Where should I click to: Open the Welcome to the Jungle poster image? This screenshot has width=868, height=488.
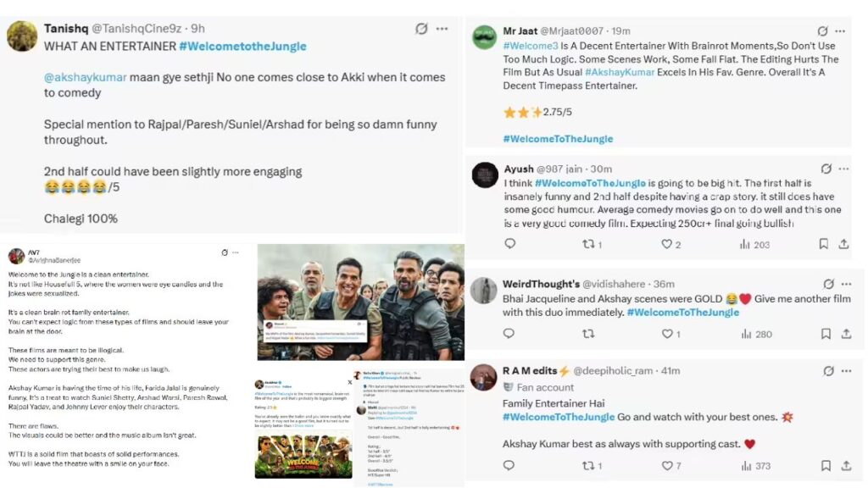point(303,454)
